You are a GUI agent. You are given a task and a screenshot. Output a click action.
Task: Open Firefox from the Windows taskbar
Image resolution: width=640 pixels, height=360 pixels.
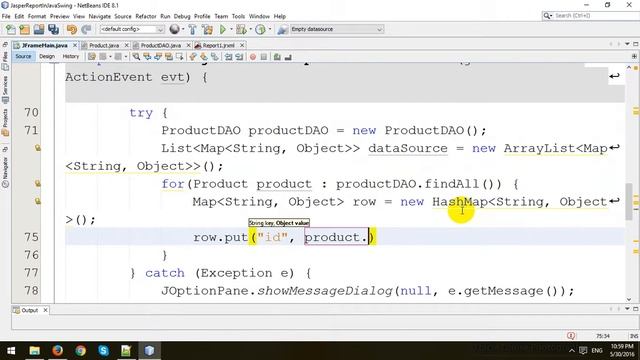pos(57,350)
